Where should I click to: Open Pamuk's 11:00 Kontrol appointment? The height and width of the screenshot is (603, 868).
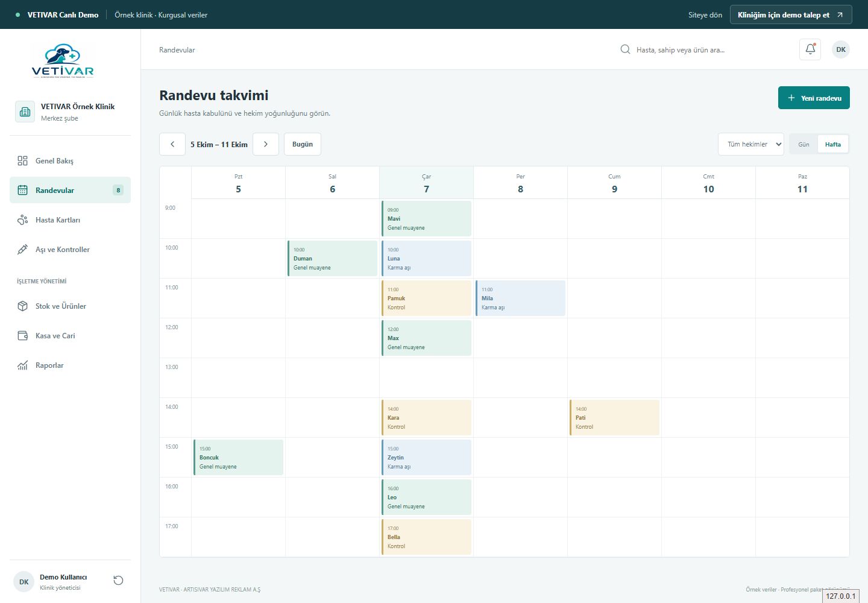[x=426, y=298]
